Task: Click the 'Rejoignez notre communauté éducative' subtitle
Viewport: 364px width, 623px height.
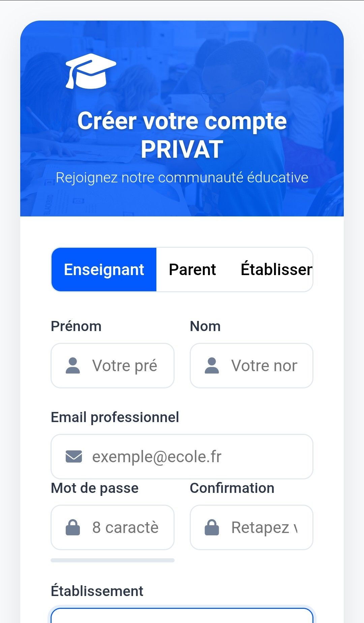Action: pos(182,178)
